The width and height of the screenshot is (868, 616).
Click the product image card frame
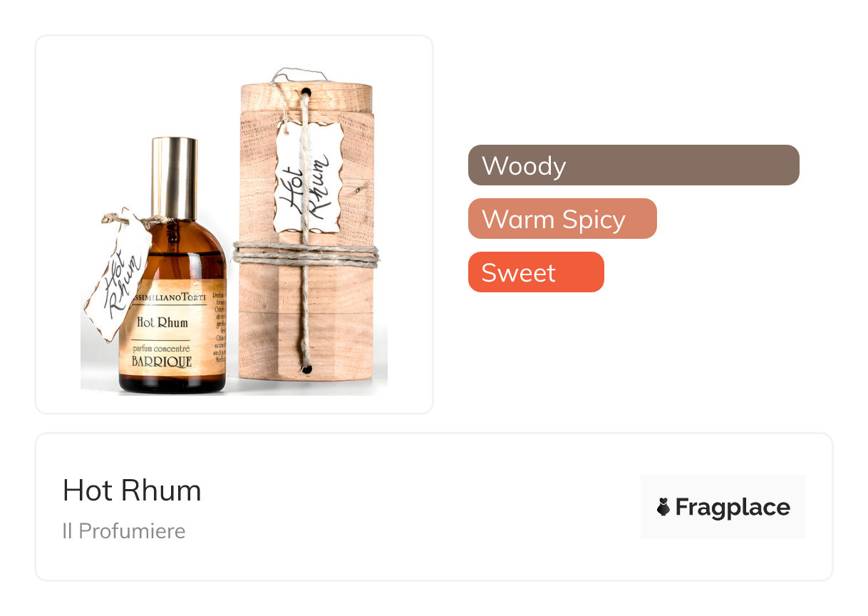pyautogui.click(x=234, y=225)
